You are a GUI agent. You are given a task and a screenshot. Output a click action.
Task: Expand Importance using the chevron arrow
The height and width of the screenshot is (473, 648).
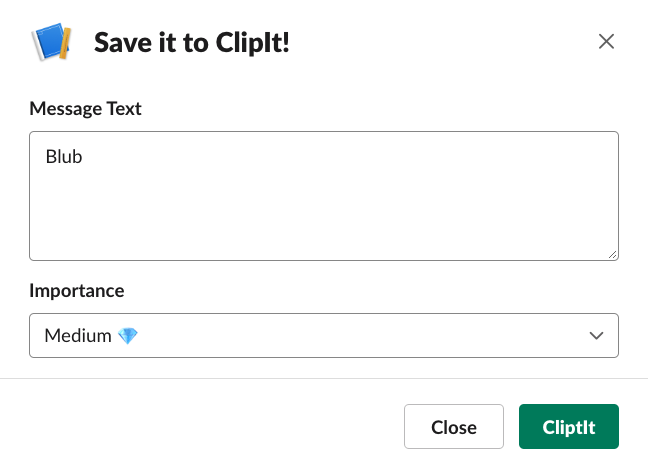tap(596, 335)
